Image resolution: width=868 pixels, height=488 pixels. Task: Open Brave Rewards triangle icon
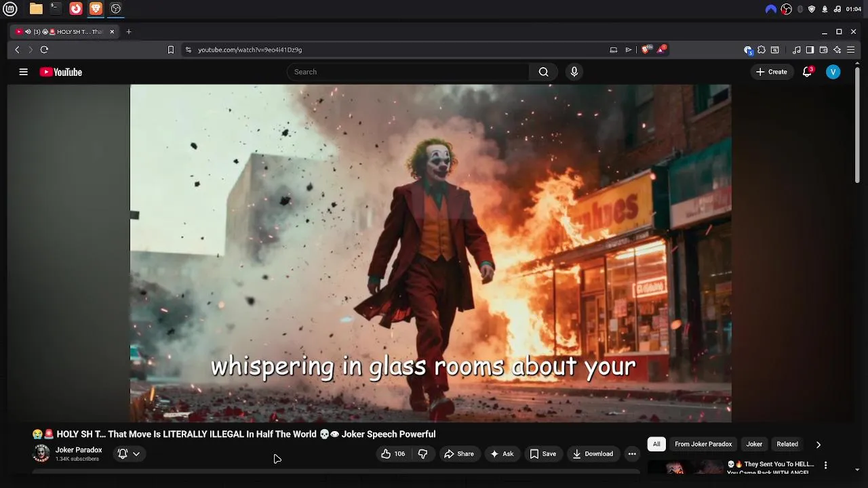tap(661, 49)
